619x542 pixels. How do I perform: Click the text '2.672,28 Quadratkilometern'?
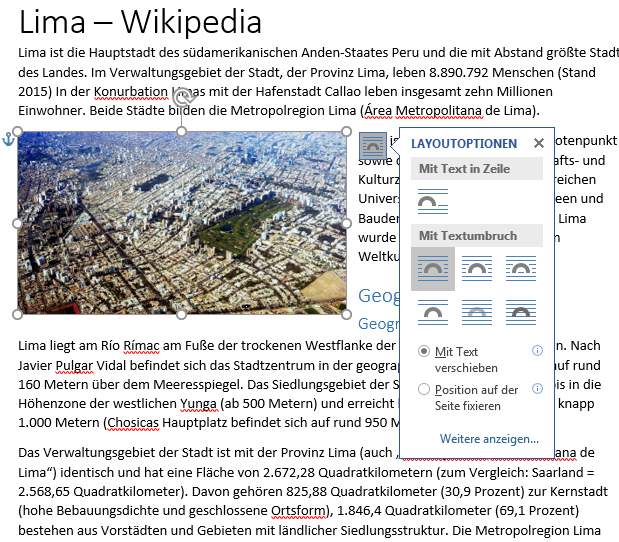pos(348,473)
